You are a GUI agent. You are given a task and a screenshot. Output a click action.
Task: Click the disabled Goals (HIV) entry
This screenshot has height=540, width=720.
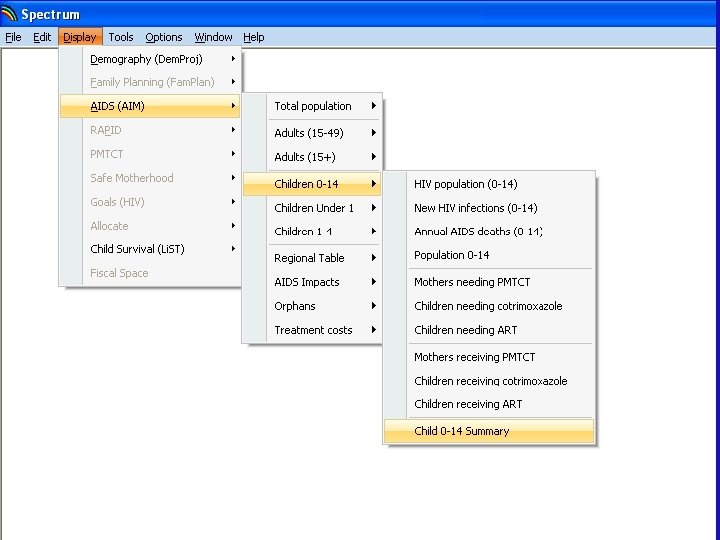pyautogui.click(x=150, y=202)
